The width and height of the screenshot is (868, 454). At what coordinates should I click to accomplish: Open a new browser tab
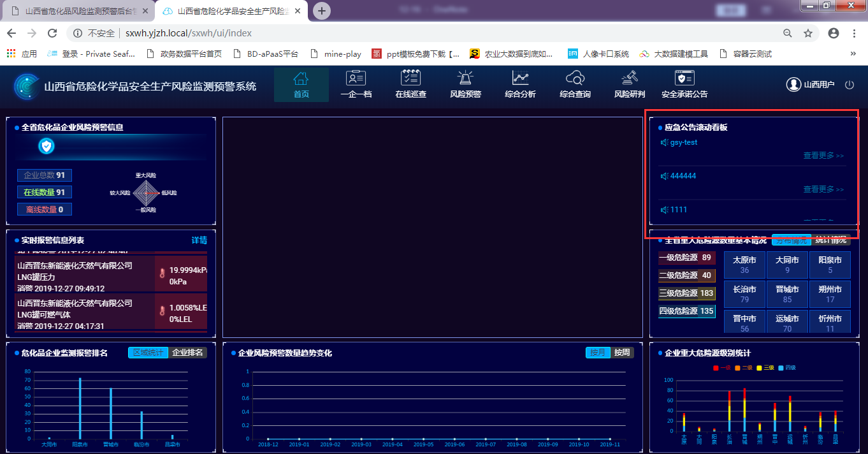pyautogui.click(x=322, y=11)
